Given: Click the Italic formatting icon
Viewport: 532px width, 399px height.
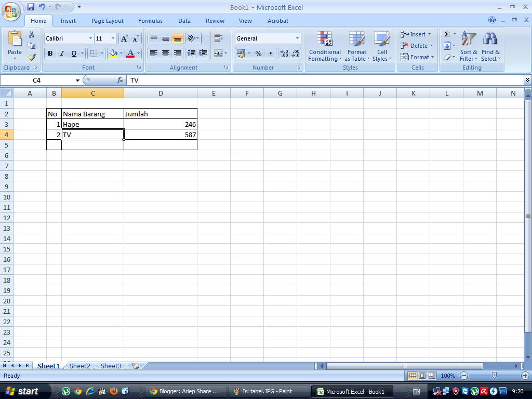Looking at the screenshot, I should click(62, 54).
